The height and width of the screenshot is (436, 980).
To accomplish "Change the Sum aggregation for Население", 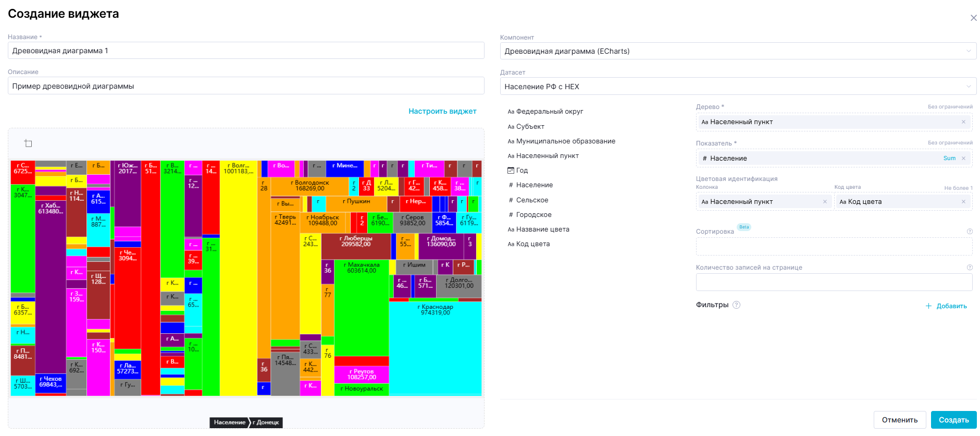I will [x=949, y=159].
